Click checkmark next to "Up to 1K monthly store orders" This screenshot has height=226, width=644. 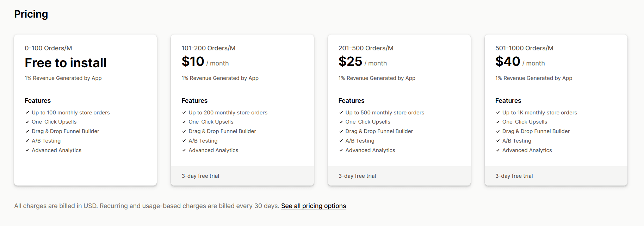(497, 112)
